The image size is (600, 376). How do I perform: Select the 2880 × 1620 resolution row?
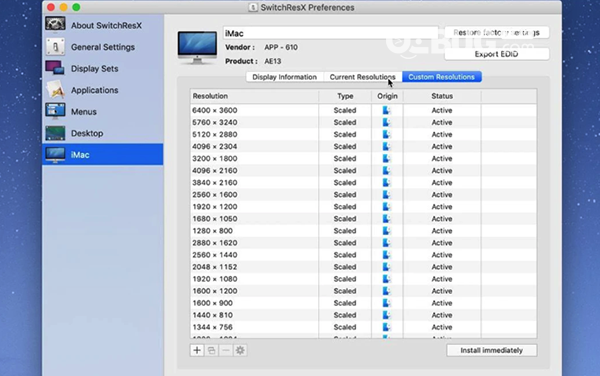click(x=364, y=243)
